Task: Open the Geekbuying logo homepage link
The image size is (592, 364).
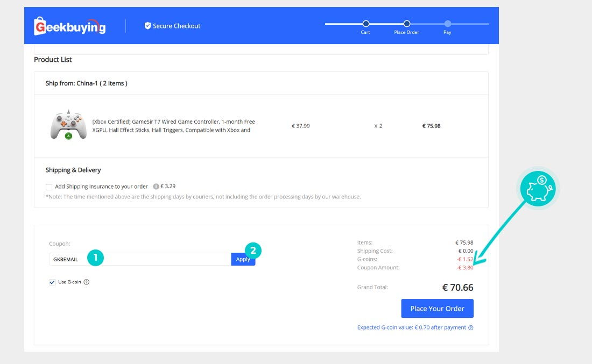Action: click(x=70, y=26)
